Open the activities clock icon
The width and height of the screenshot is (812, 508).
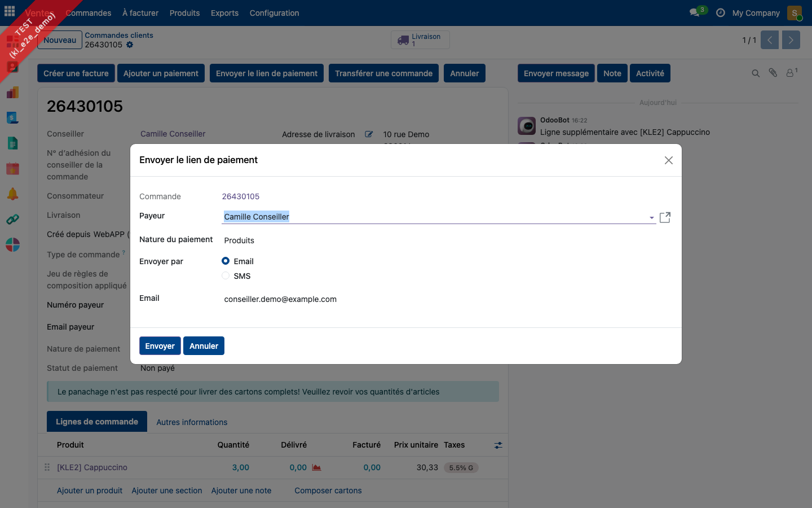[x=721, y=12]
